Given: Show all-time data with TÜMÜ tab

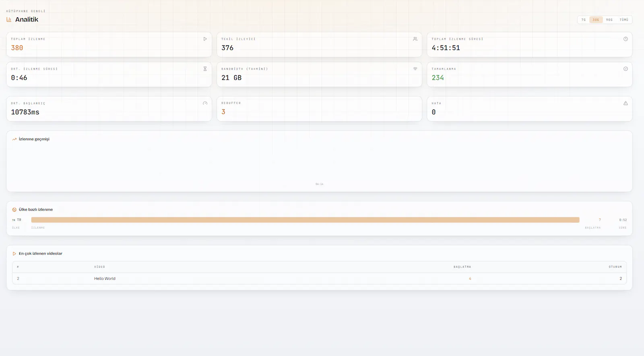Looking at the screenshot, I should (x=624, y=20).
